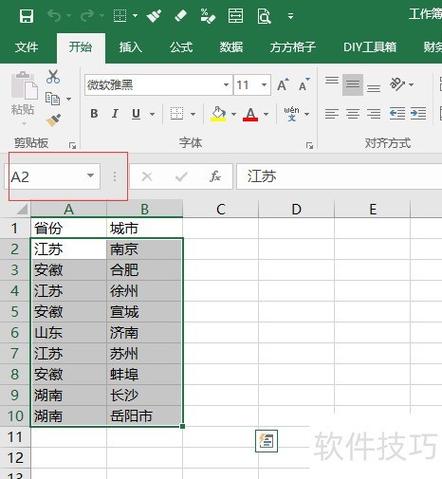The image size is (442, 479).
Task: Click the Quick Analysis icon below the selection
Action: (266, 441)
